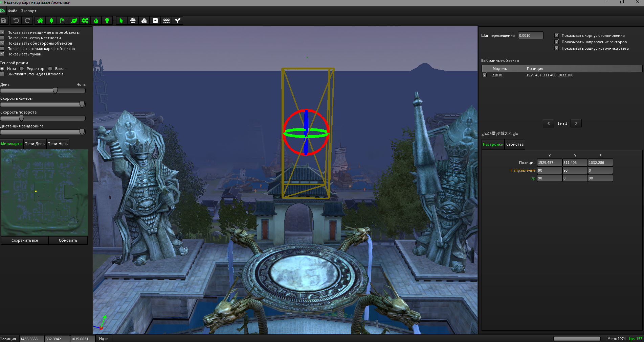Select the green flame tool
This screenshot has height=342, width=644.
click(x=96, y=21)
